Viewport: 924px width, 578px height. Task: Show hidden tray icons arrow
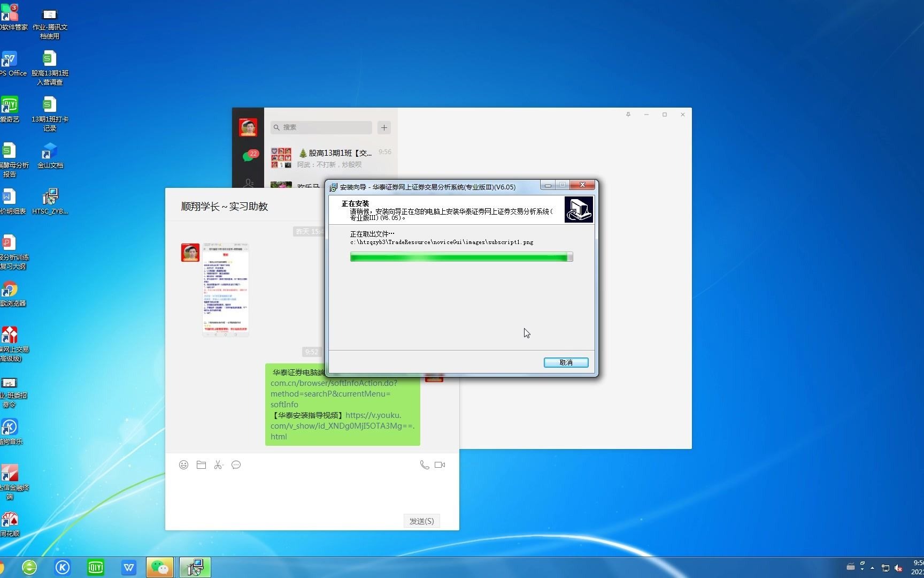[873, 568]
